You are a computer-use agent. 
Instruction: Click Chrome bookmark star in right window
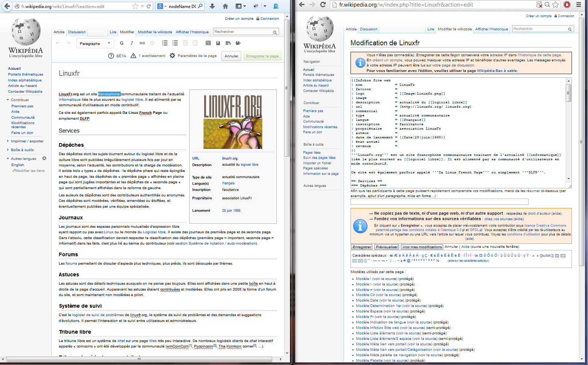coord(556,4)
